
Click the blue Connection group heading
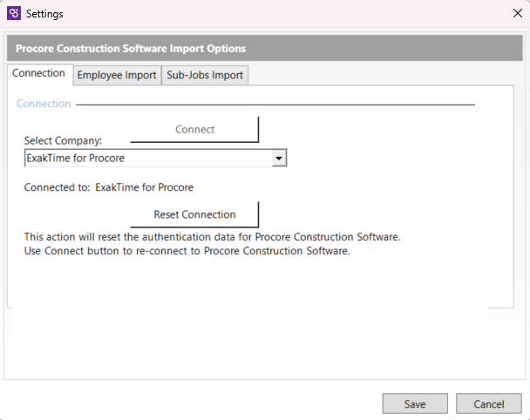tap(44, 104)
